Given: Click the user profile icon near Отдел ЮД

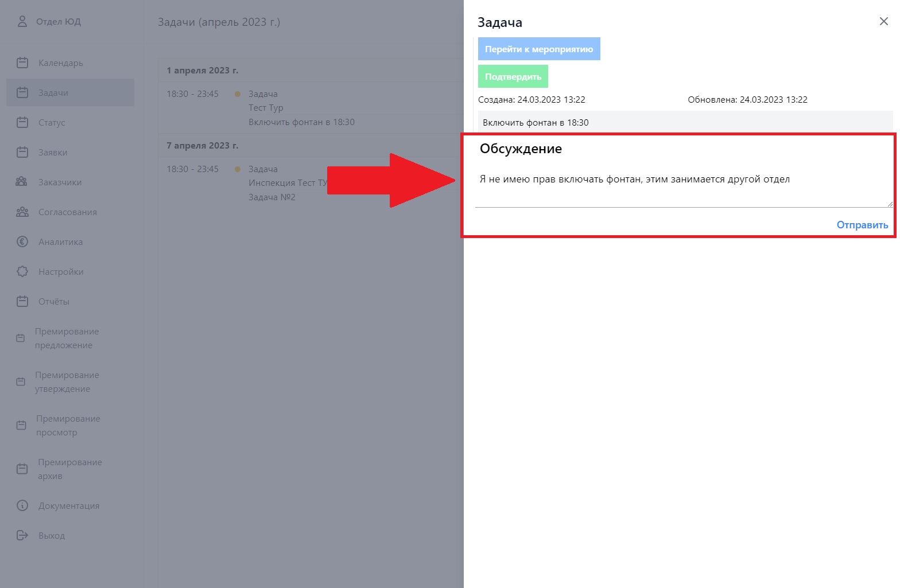Looking at the screenshot, I should (x=22, y=22).
